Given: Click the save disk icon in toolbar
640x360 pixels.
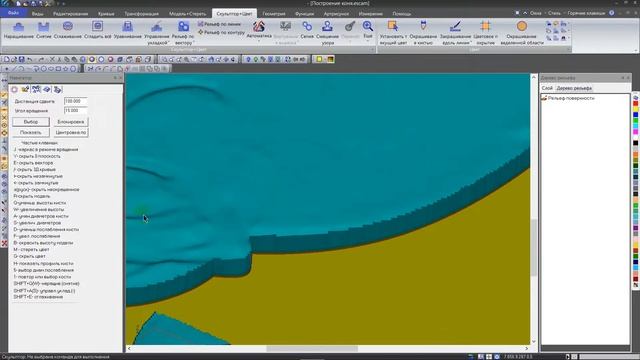Looking at the screenshot, I should [22, 60].
